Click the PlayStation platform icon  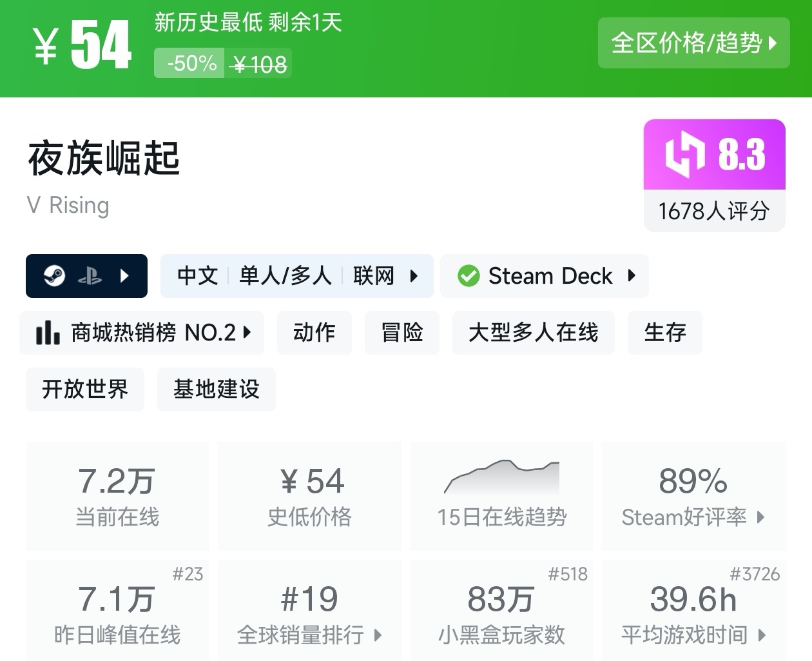tap(90, 277)
